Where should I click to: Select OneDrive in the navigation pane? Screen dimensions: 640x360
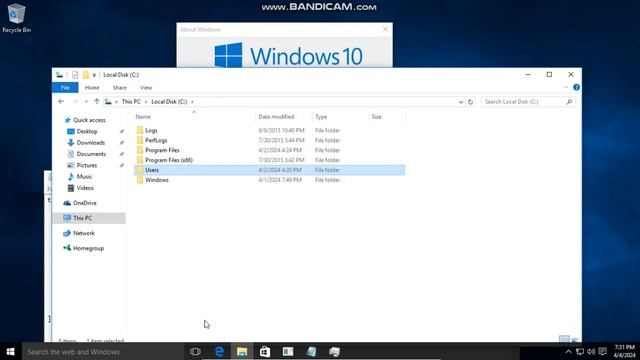(x=84, y=203)
